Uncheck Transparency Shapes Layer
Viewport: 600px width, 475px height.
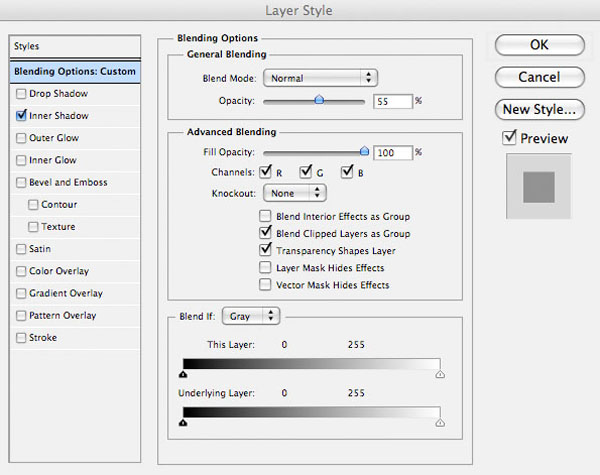click(265, 250)
